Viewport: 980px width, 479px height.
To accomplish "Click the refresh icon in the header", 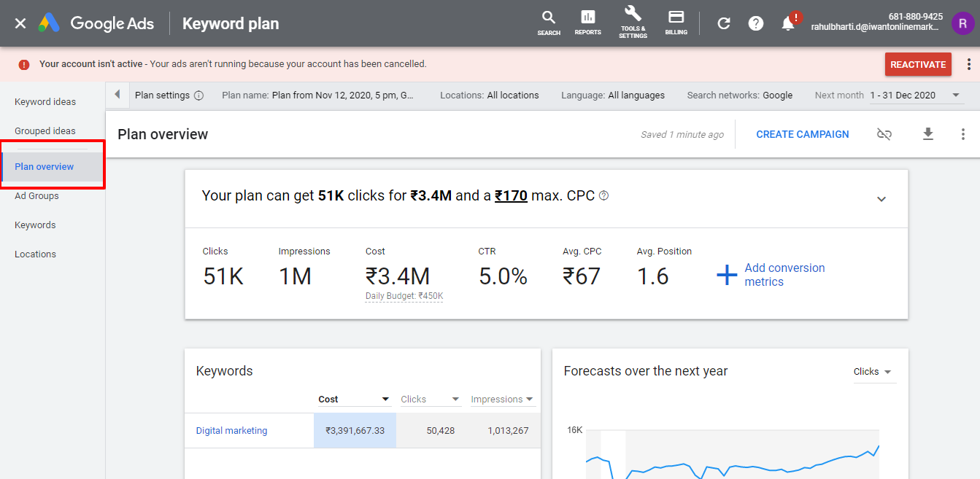I will (724, 23).
